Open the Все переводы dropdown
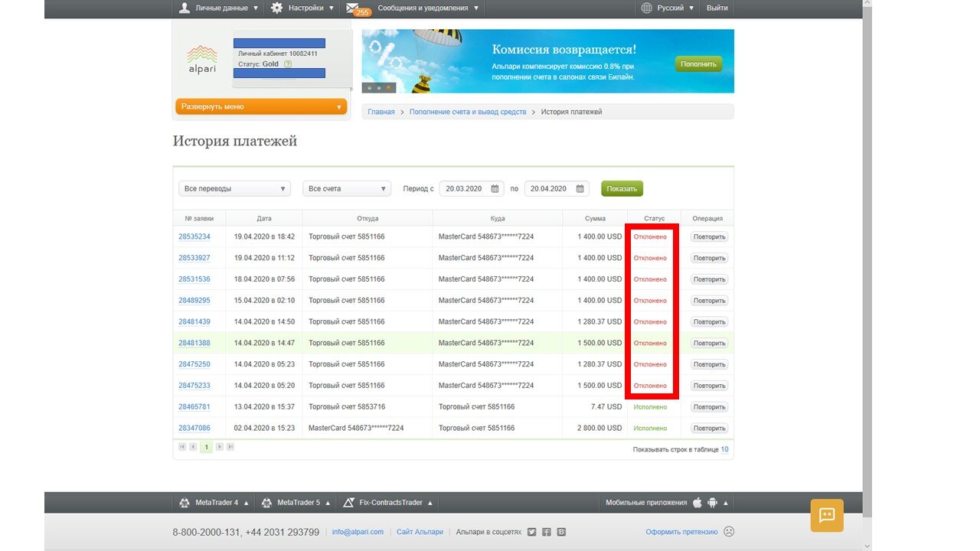980x551 pixels. click(234, 189)
